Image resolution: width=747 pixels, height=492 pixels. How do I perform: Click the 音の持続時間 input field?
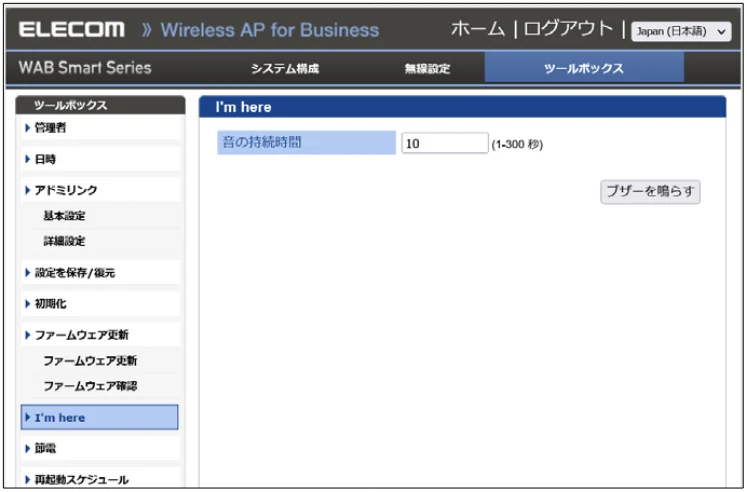[x=444, y=143]
